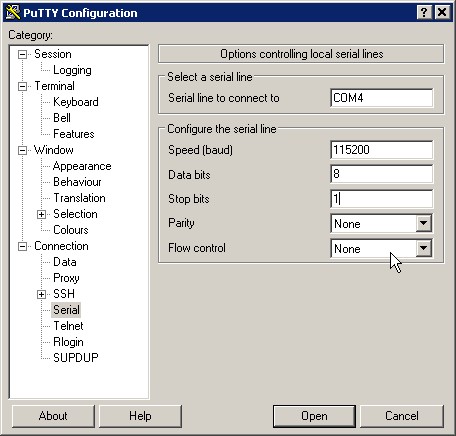Click the Flow control combo box value None
Image resolution: width=456 pixels, height=436 pixels.
[373, 249]
